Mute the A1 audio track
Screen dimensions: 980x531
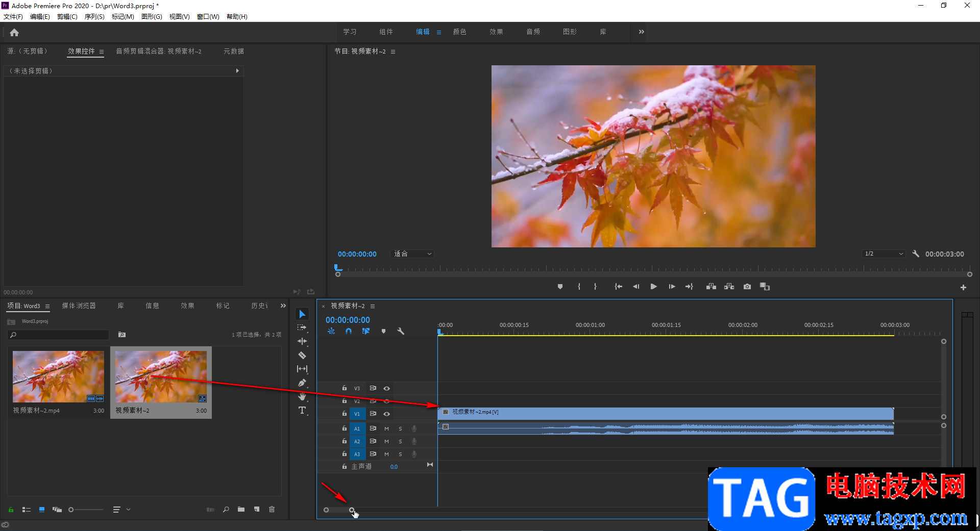pyautogui.click(x=386, y=428)
